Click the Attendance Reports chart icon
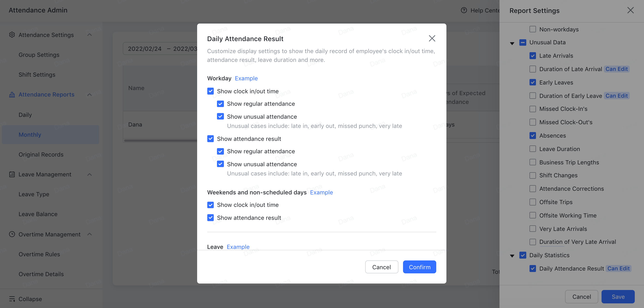Viewport: 644px width, 308px height. click(12, 94)
